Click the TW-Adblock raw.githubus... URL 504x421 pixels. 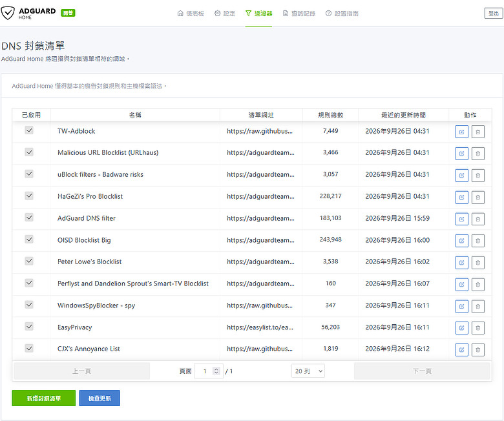click(260, 131)
